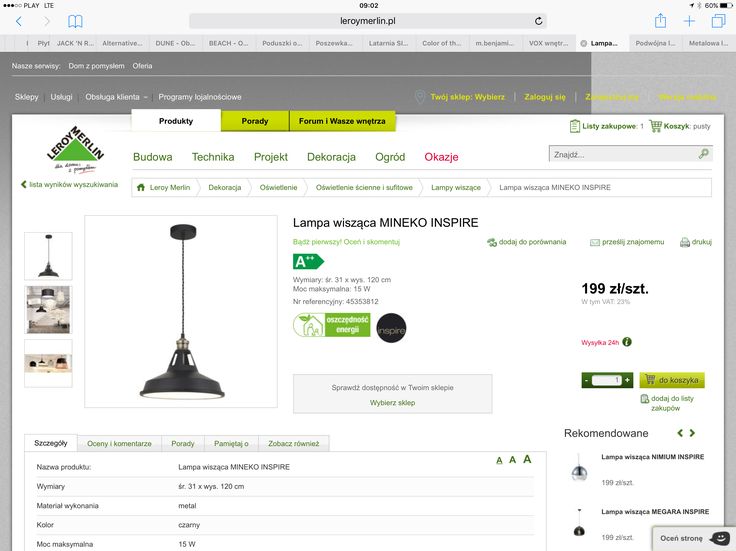Screen dimensions: 736x551
Task: Increase quantity with the plus button
Action: tap(628, 380)
